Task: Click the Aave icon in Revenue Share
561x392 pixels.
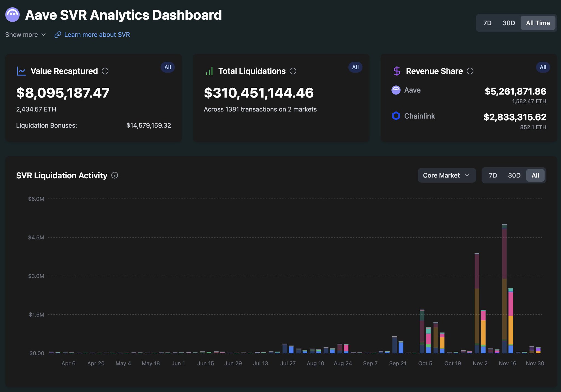Action: tap(396, 90)
